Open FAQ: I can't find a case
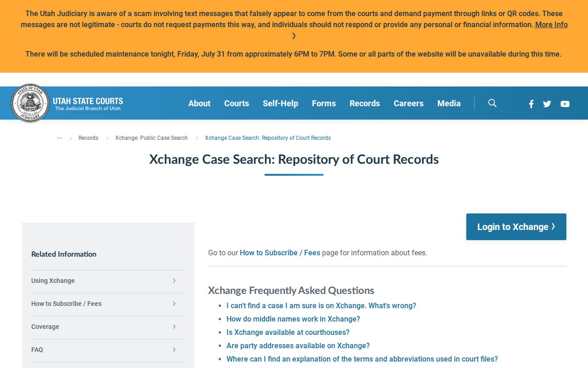This screenshot has height=368, width=588. pyautogui.click(x=321, y=305)
